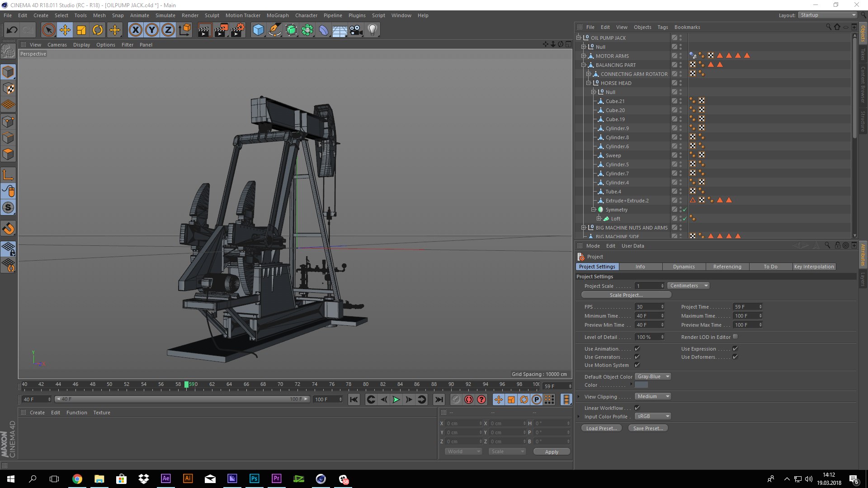
Task: Collapse the HORSE HEAD tree item
Action: click(589, 83)
